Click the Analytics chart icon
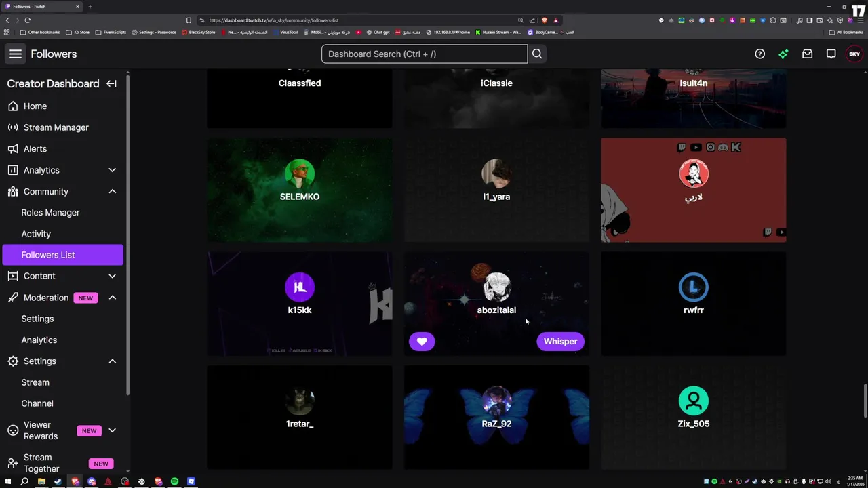 pyautogui.click(x=13, y=170)
